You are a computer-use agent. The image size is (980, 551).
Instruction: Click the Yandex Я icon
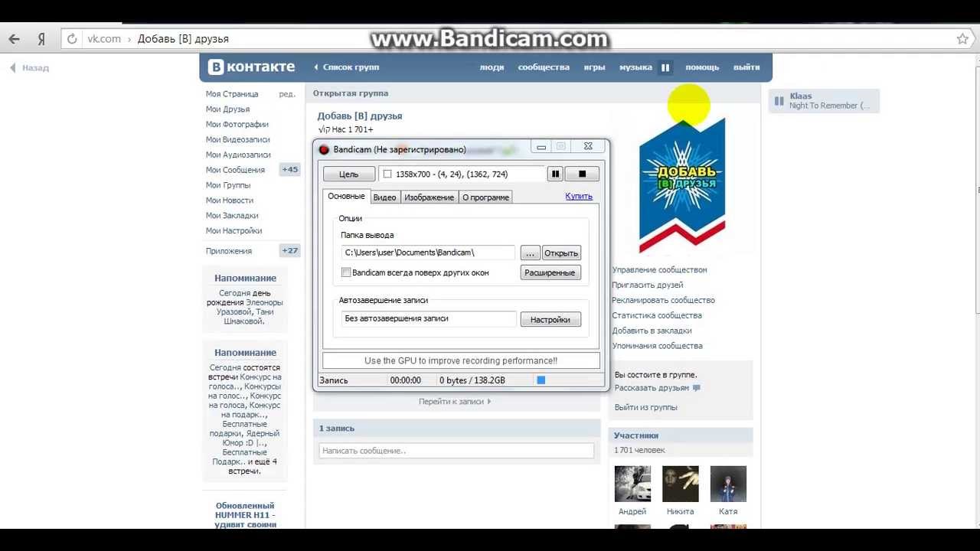pyautogui.click(x=41, y=39)
